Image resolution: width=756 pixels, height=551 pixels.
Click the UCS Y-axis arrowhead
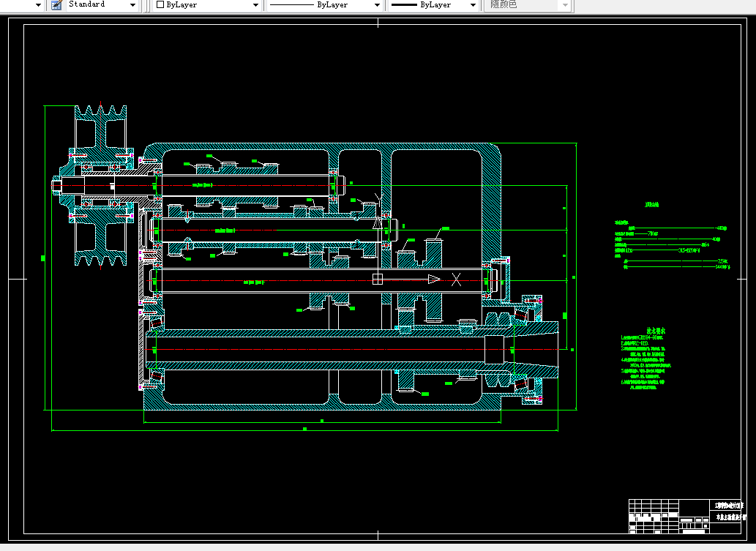378,223
